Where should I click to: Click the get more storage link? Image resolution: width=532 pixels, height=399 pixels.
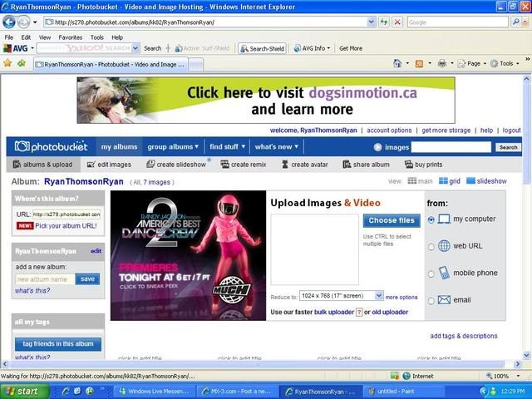click(446, 131)
